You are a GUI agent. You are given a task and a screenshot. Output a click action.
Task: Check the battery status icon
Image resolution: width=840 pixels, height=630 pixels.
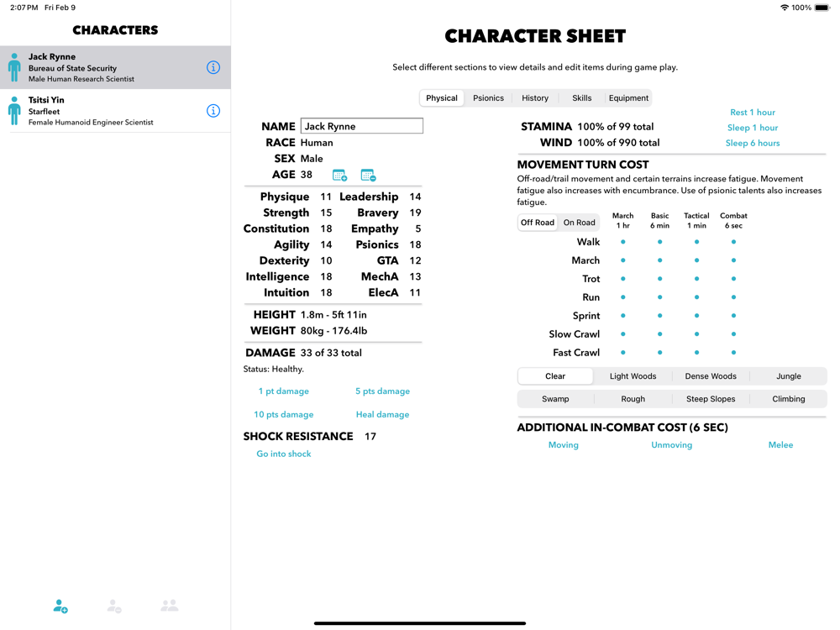coord(822,8)
